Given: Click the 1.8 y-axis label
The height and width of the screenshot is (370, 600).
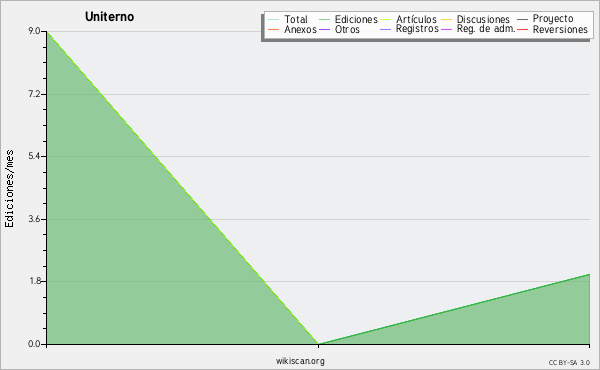Looking at the screenshot, I should (34, 281).
